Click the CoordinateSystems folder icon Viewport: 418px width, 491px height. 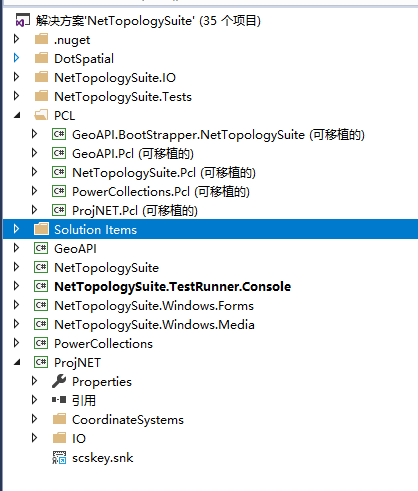[x=60, y=419]
